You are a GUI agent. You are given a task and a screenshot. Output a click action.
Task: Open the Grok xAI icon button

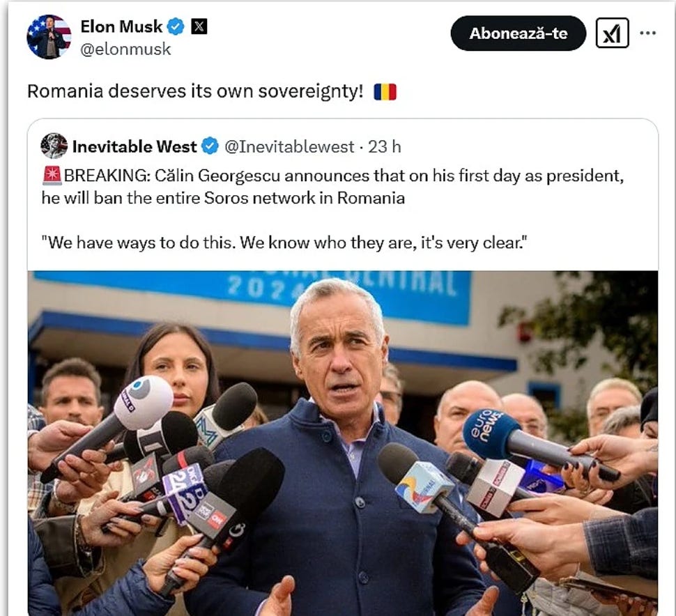click(612, 33)
